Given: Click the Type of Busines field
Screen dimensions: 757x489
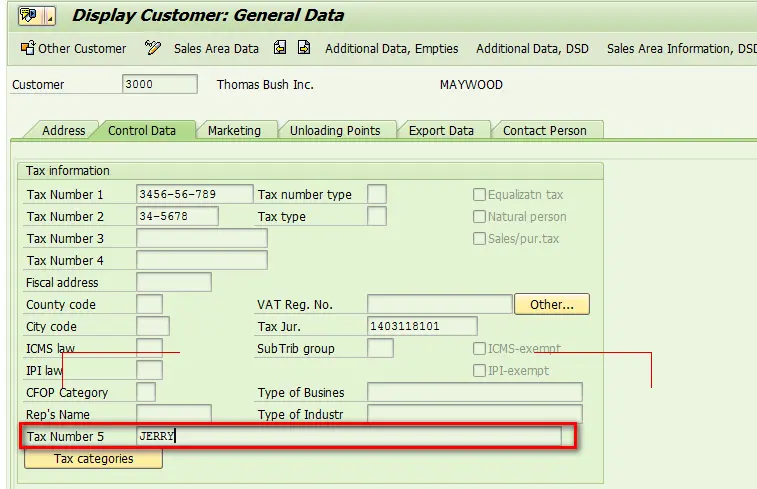Looking at the screenshot, I should coord(475,392).
